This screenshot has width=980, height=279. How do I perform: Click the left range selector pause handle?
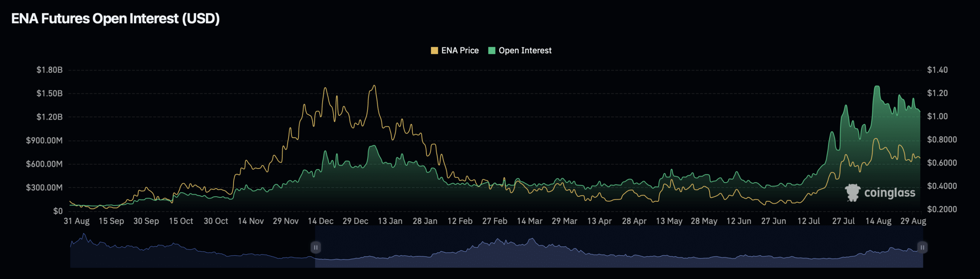[x=315, y=247]
